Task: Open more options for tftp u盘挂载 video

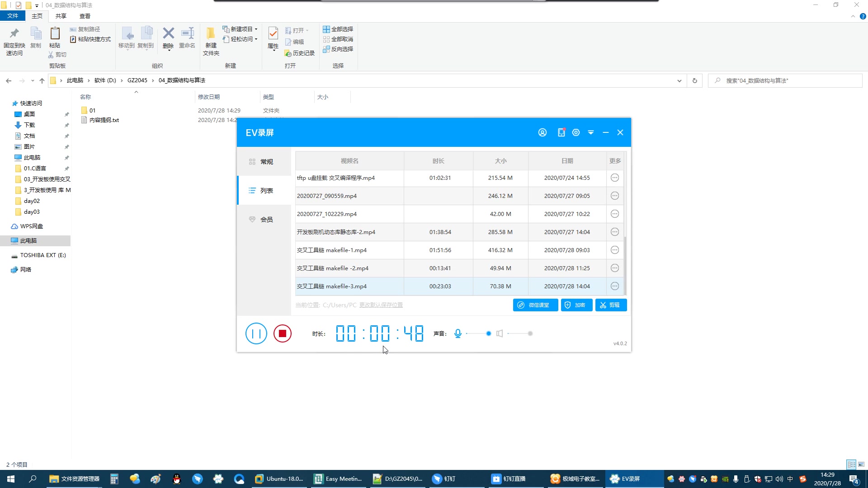Action: [x=615, y=178]
